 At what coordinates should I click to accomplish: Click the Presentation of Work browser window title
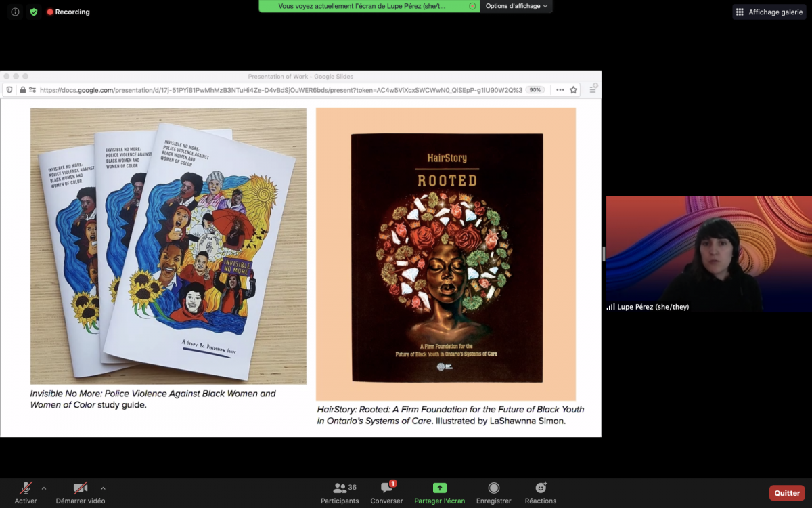pyautogui.click(x=300, y=77)
